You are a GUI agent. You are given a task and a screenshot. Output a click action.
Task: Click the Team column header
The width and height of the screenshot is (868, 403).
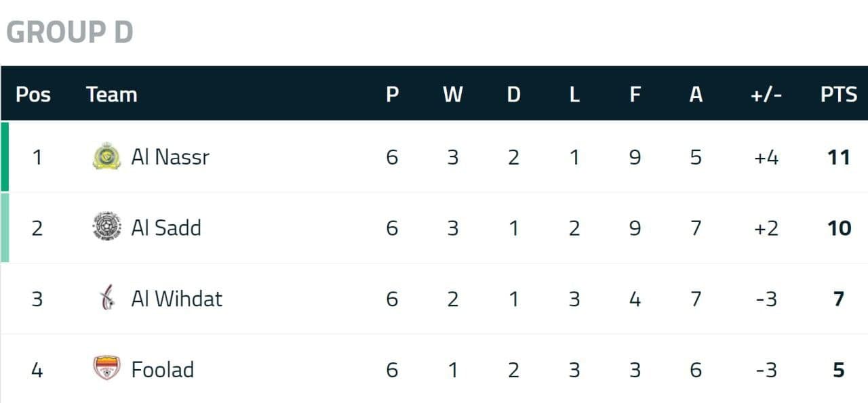(111, 94)
